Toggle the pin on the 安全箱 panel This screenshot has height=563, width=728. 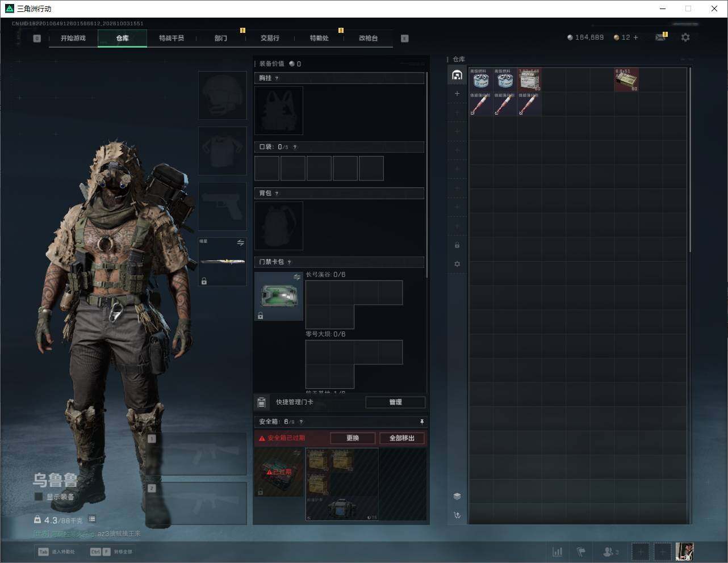421,422
